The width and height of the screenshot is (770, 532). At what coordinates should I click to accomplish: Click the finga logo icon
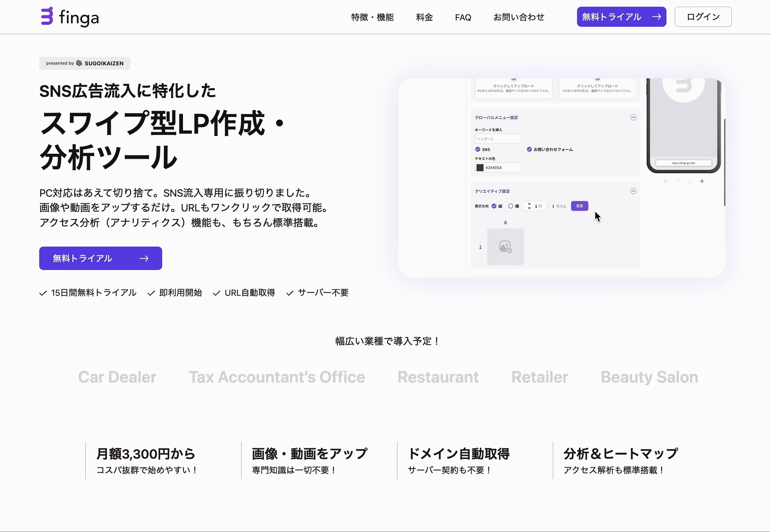click(47, 16)
